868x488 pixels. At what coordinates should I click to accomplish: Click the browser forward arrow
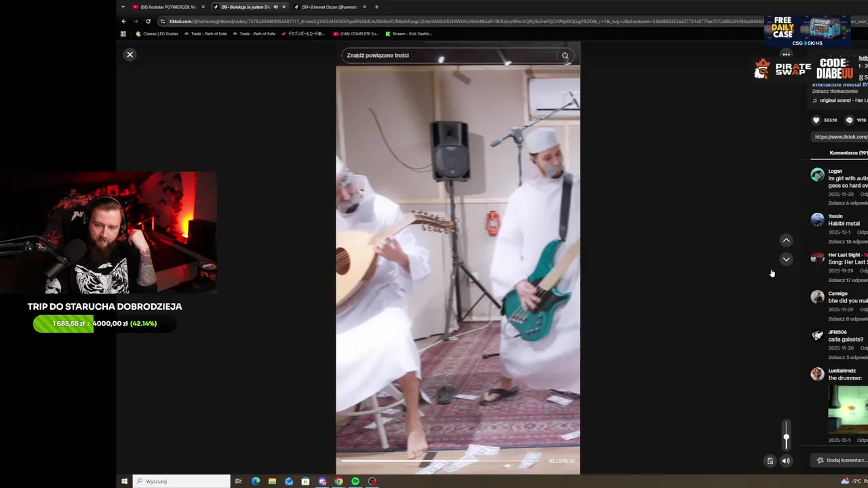coord(136,21)
